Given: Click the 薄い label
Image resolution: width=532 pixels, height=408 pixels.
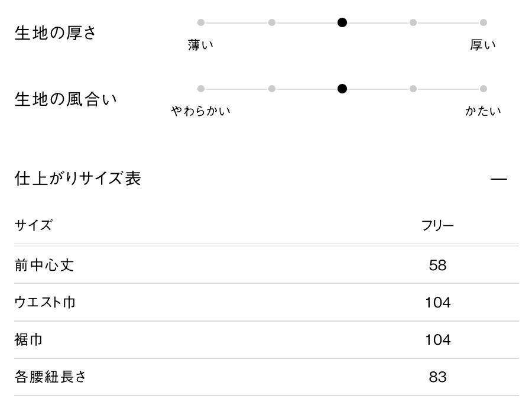Looking at the screenshot, I should point(201,45).
